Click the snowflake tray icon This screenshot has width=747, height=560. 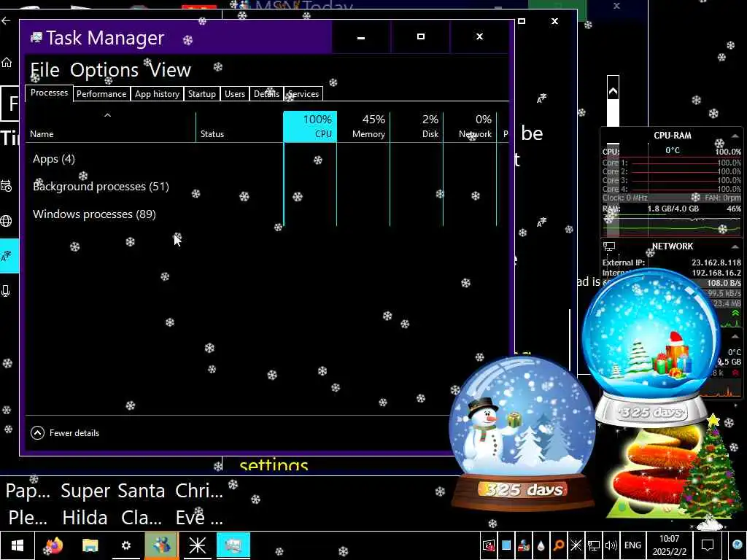click(x=576, y=545)
